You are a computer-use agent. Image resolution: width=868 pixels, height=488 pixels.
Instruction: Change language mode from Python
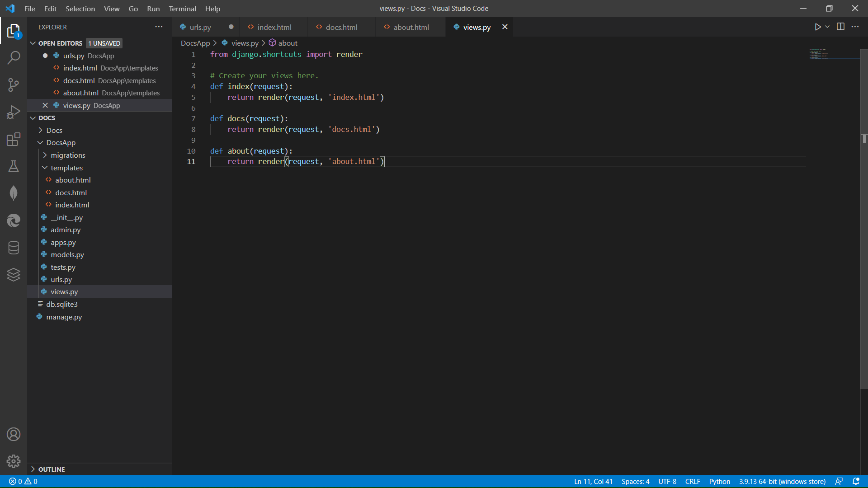719,481
